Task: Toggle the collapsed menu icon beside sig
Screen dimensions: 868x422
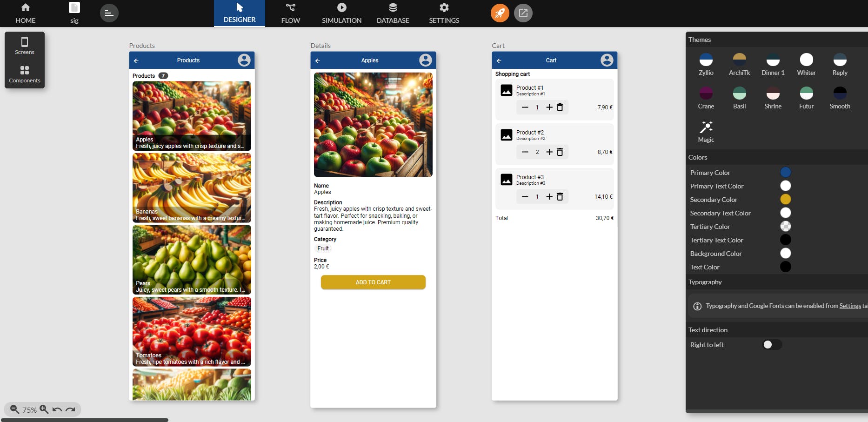Action: [x=109, y=13]
